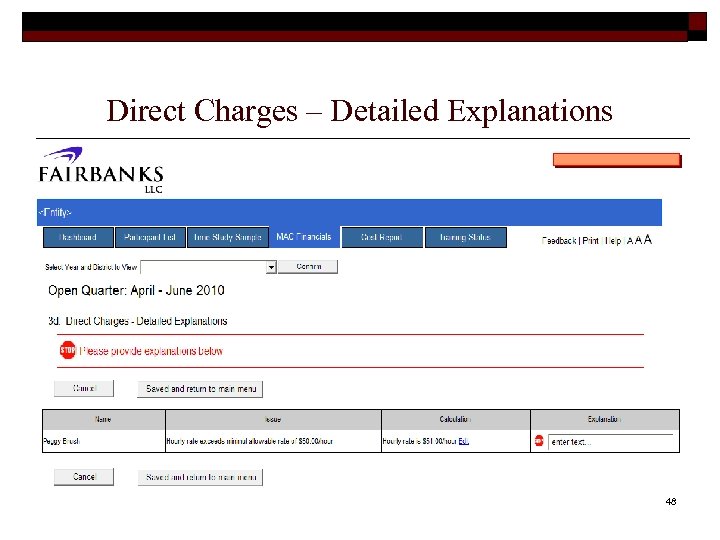Screen dimensions: 720x540
Task: Choose the medium font size A
Action: tap(638, 240)
